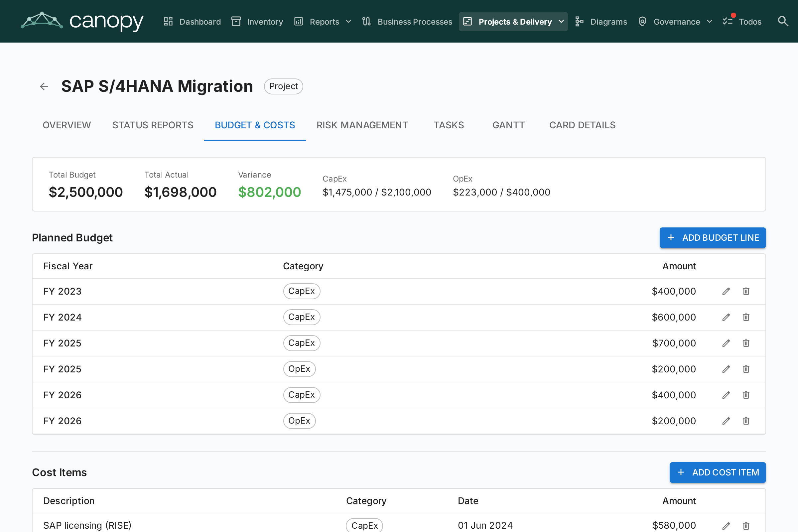Click the OpEx chip in the FY 2026 row
Viewport: 798px width, 532px height.
(299, 421)
